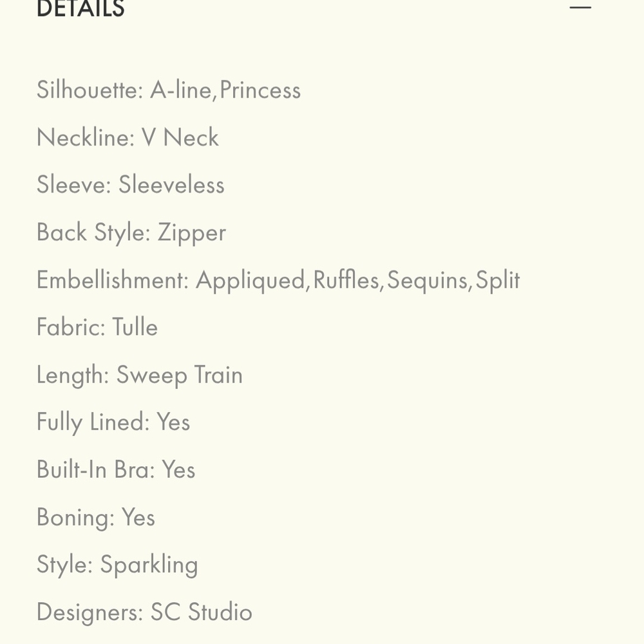Image resolution: width=644 pixels, height=644 pixels.
Task: Click the 'Boning: Yes' line
Action: click(96, 517)
